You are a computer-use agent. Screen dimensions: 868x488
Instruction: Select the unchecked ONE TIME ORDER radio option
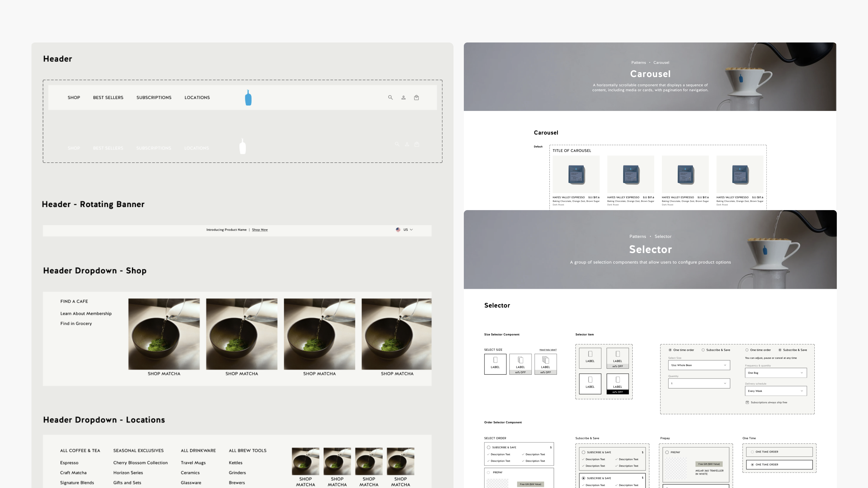coord(752,452)
